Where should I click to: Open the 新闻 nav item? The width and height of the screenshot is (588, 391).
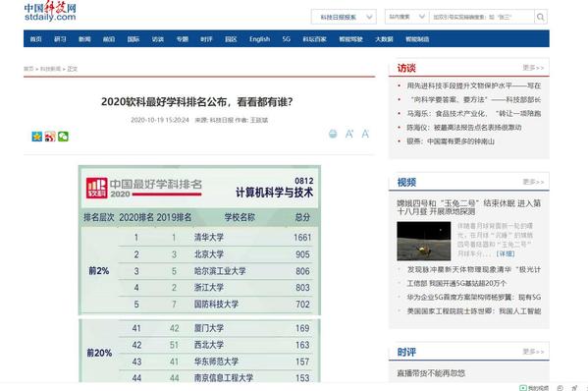click(84, 39)
